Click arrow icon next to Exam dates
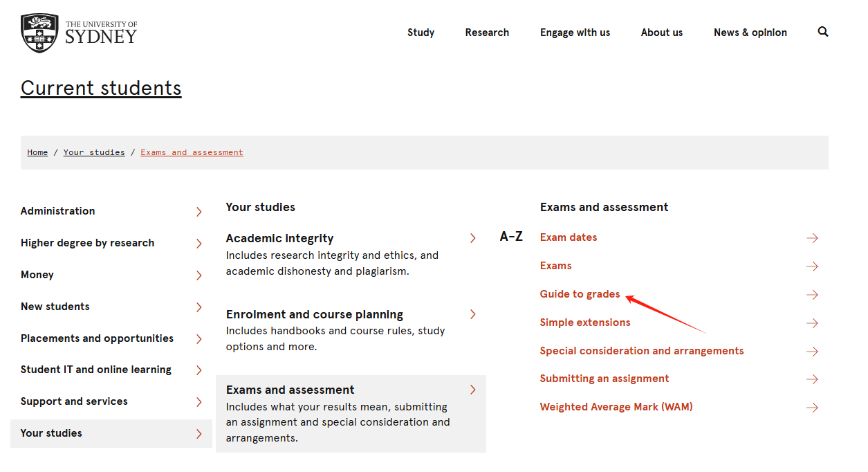This screenshot has height=472, width=868. click(812, 238)
